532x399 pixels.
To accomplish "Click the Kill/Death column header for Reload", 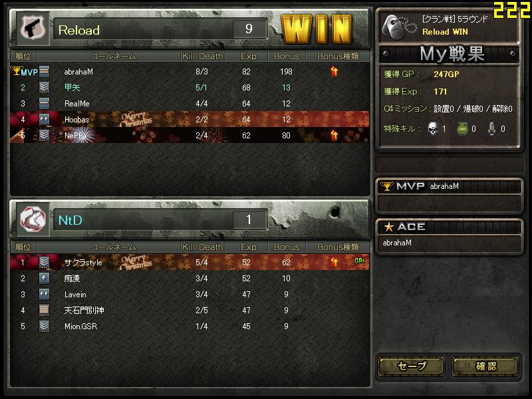I will [x=203, y=56].
